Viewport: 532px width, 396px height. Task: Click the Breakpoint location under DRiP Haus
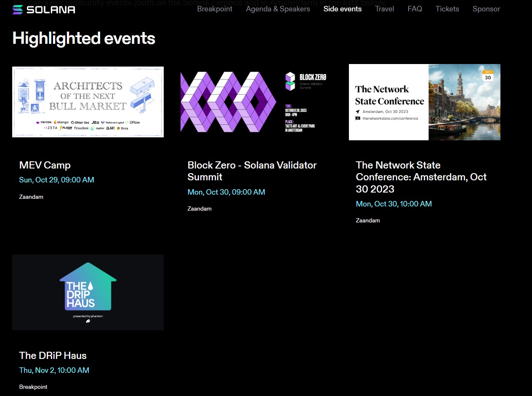tap(33, 387)
